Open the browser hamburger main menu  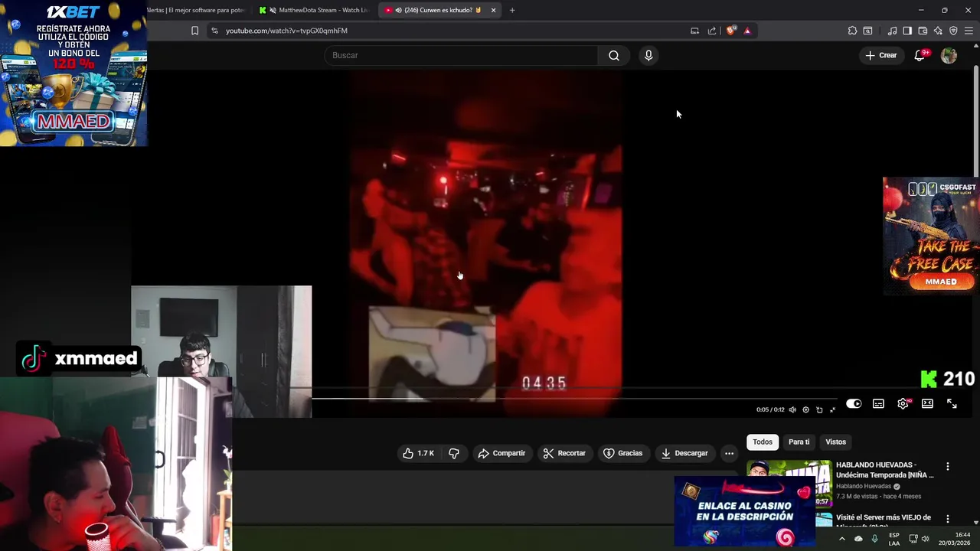969,31
